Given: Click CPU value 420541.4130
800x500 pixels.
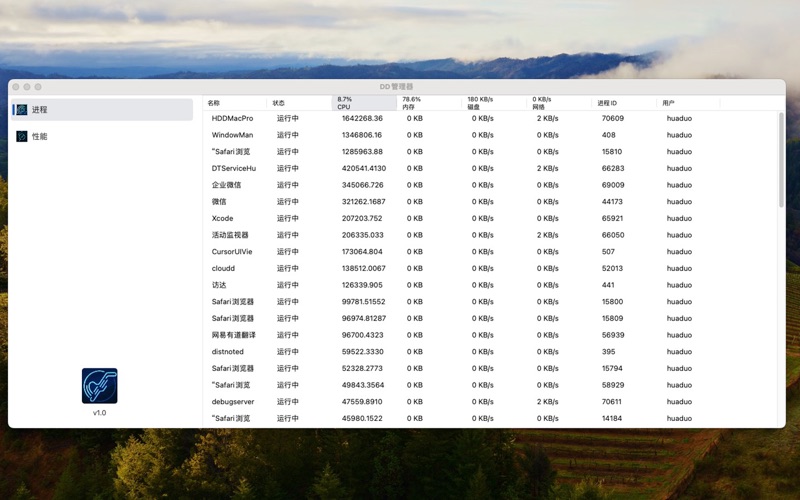Looking at the screenshot, I should pos(364,168).
